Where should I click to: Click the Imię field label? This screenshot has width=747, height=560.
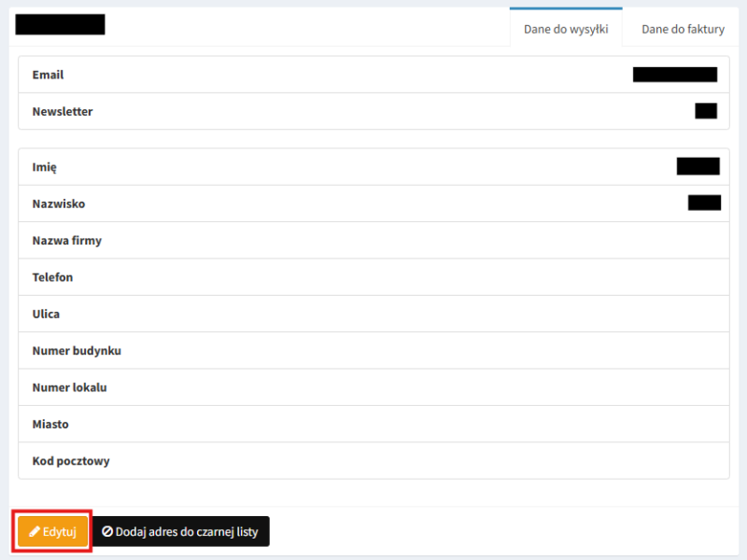pyautogui.click(x=45, y=166)
